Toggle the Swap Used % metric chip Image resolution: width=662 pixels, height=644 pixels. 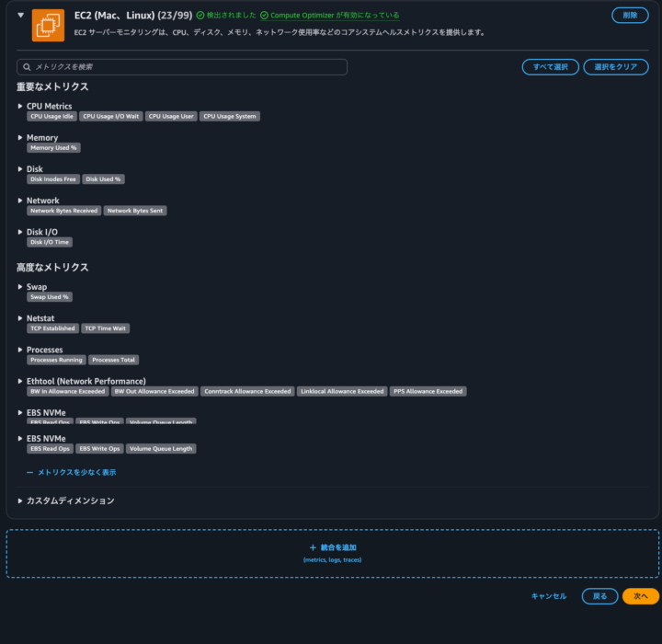(50, 297)
